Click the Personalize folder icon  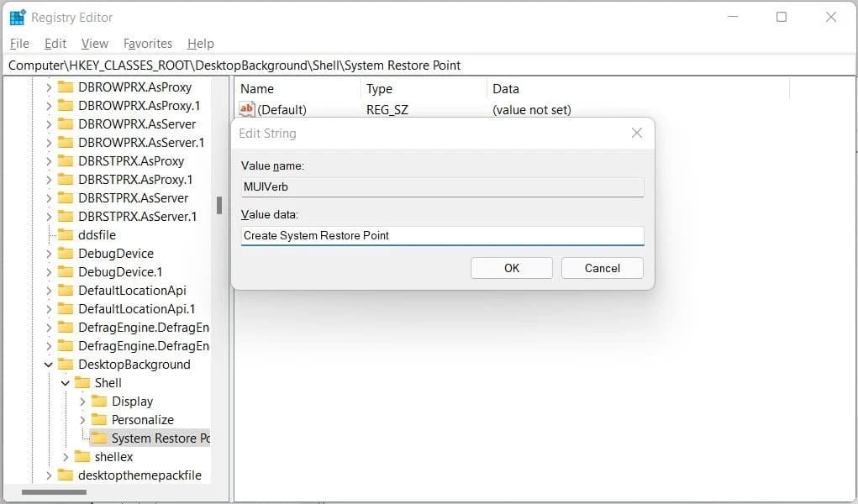click(99, 420)
